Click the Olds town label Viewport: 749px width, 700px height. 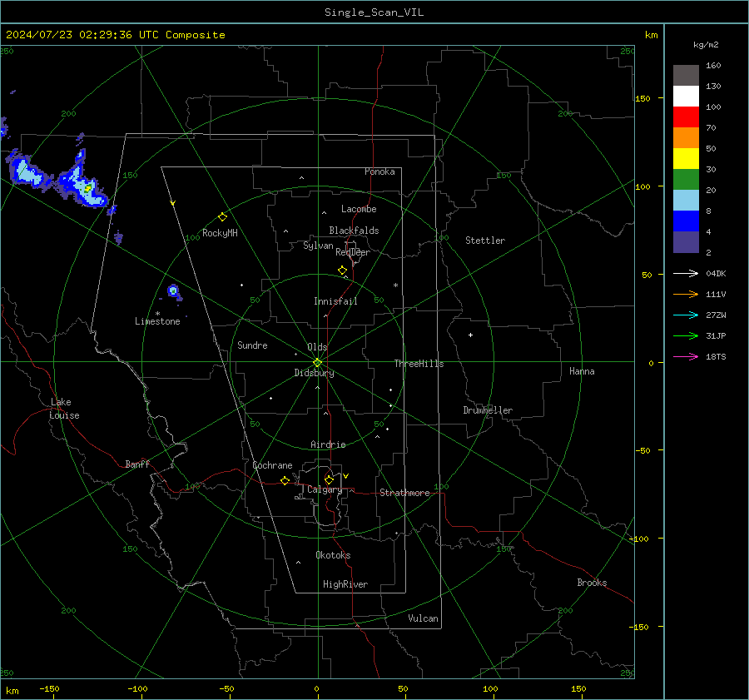317,347
